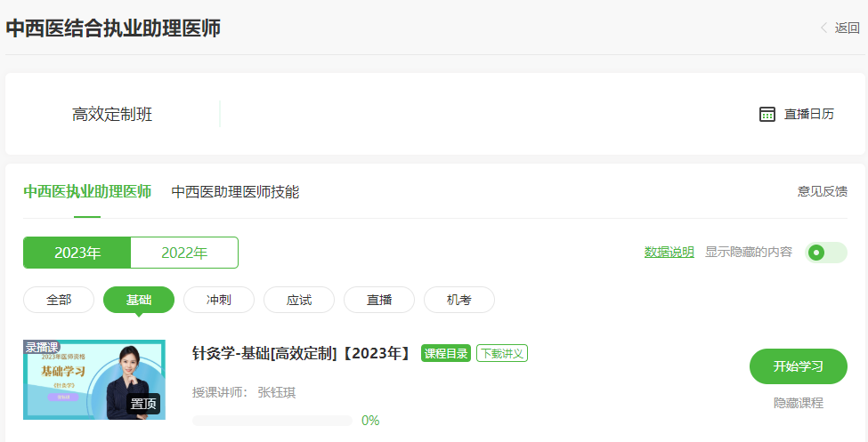This screenshot has height=442, width=868.
Task: Click 下载讲义 to download handouts
Action: coord(502,353)
